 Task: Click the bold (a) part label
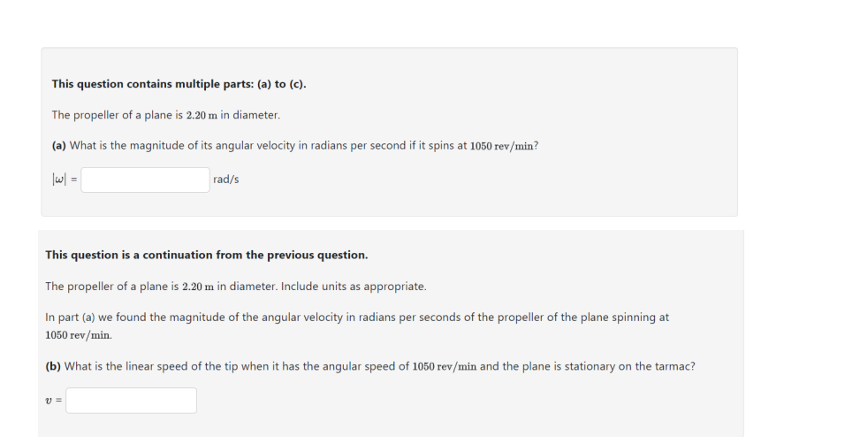(58, 146)
